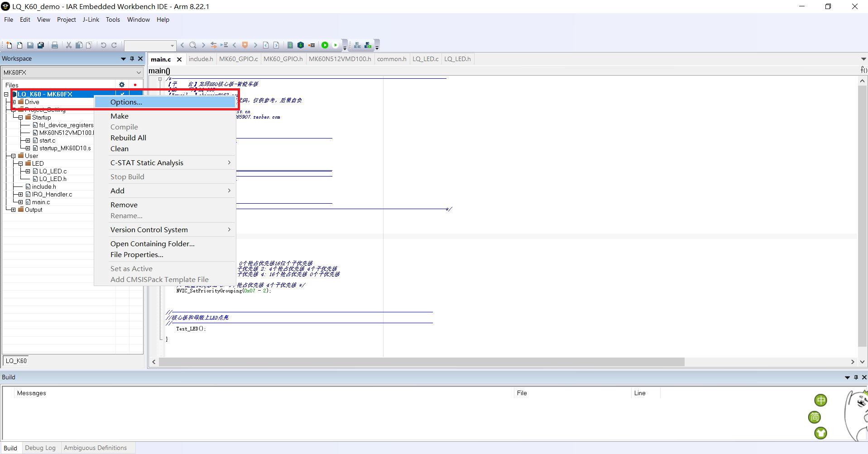
Task: Pin the Workspace panel
Action: click(132, 58)
